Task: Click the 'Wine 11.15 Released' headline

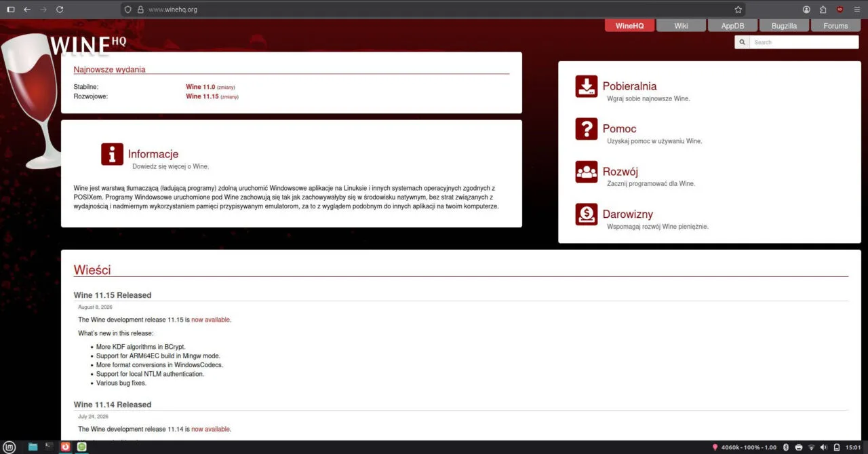Action: [x=113, y=295]
